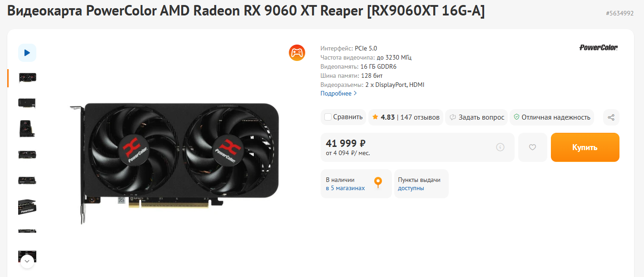
Task: Click the price info circle icon
Action: [x=500, y=147]
